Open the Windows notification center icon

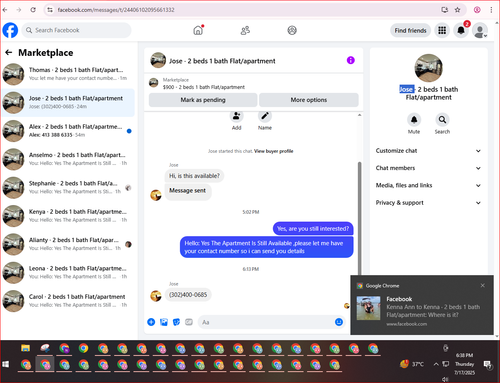(488, 365)
